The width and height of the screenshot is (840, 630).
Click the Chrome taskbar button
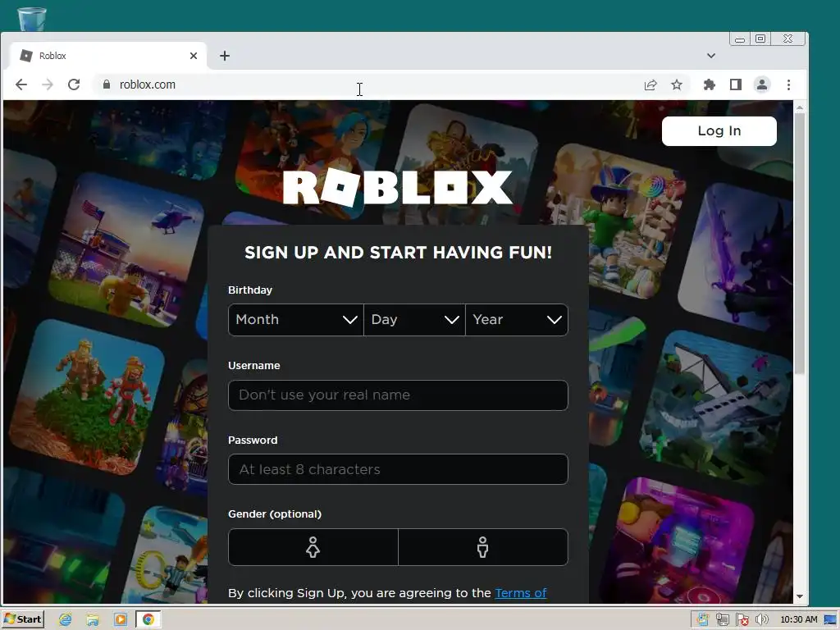[148, 620]
